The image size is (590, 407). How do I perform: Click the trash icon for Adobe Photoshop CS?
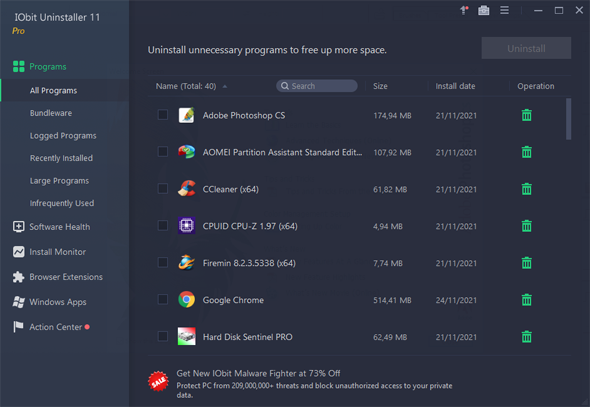(x=526, y=115)
